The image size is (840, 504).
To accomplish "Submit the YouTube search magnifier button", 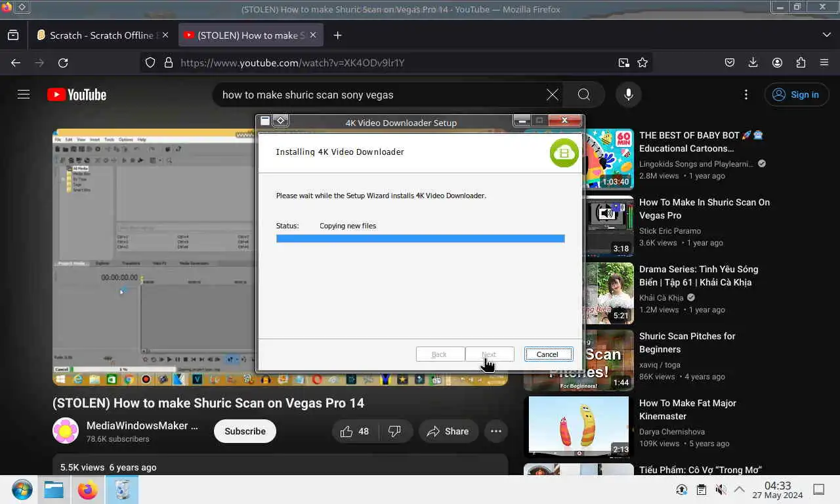I will click(x=584, y=95).
